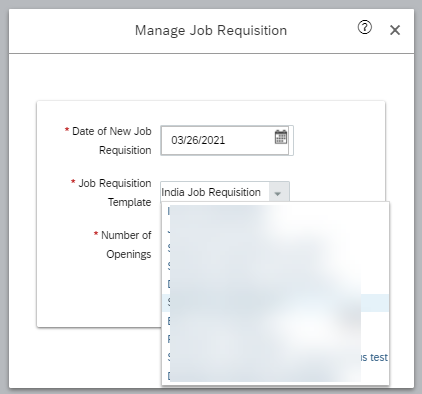
Task: Click the red asterisk beside Date of New Job
Action: point(67,130)
